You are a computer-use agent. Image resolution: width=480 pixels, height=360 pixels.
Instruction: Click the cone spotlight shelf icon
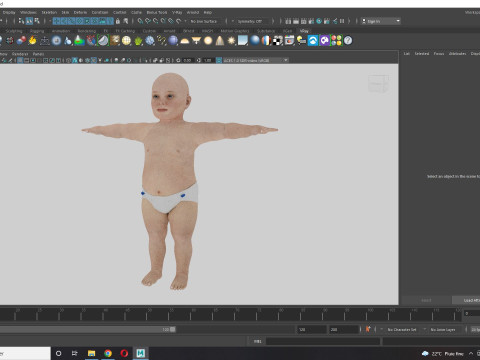[x=220, y=41]
